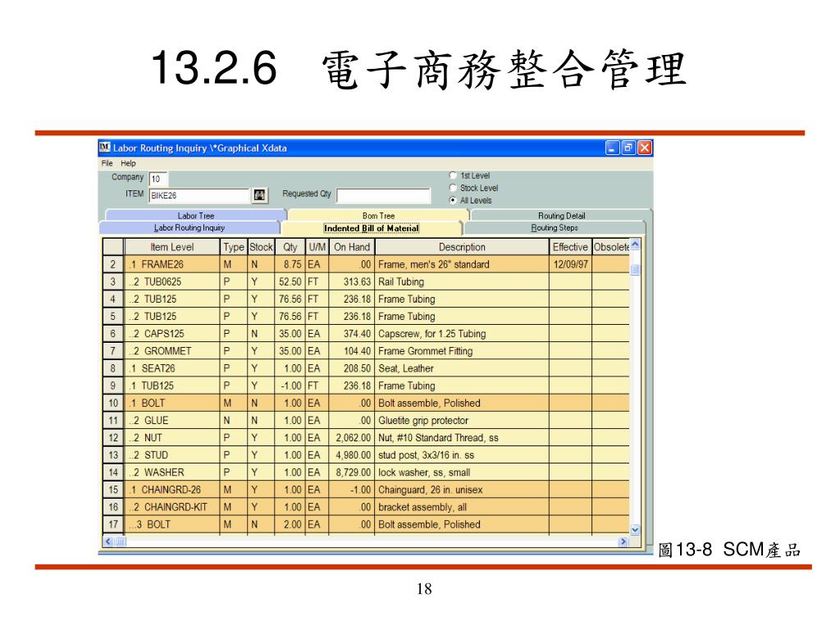Switch to the Bom Tree tab

(x=378, y=215)
